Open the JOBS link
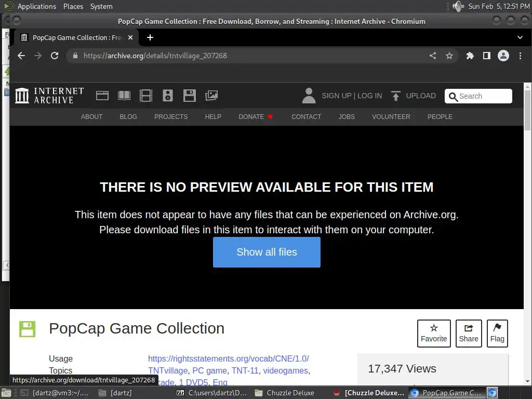 pos(347,117)
